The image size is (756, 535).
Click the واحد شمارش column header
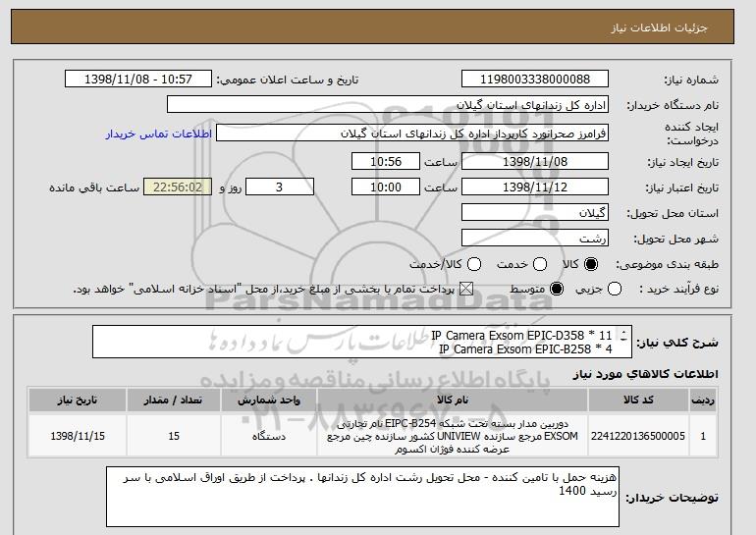pyautogui.click(x=269, y=401)
